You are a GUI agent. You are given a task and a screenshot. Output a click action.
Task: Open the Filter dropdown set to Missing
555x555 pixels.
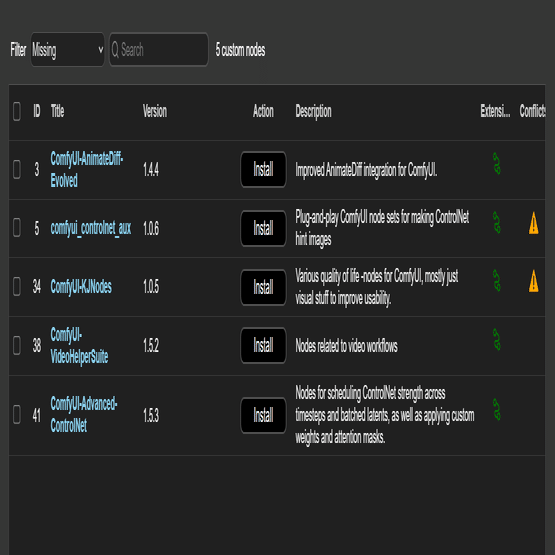click(68, 50)
